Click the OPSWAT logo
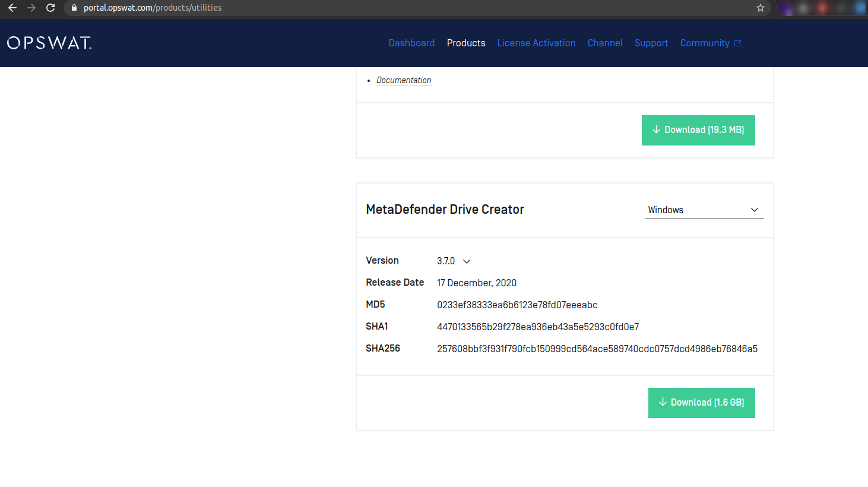This screenshot has width=868, height=487. tap(49, 43)
